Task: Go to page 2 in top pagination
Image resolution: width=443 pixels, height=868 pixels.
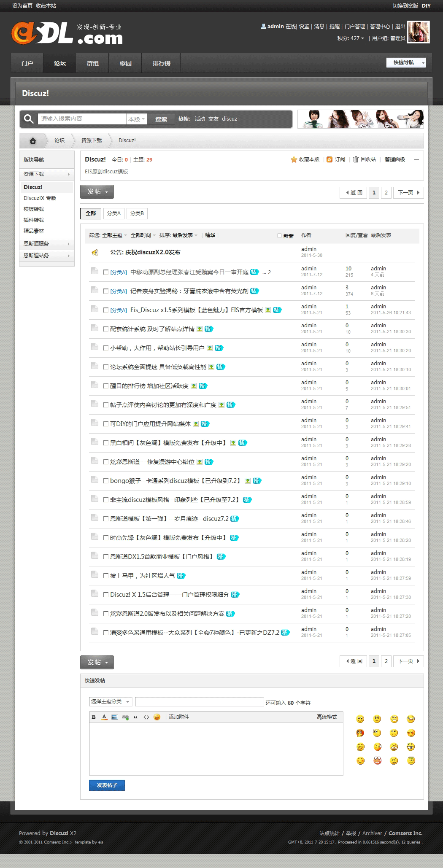Action: pos(386,193)
